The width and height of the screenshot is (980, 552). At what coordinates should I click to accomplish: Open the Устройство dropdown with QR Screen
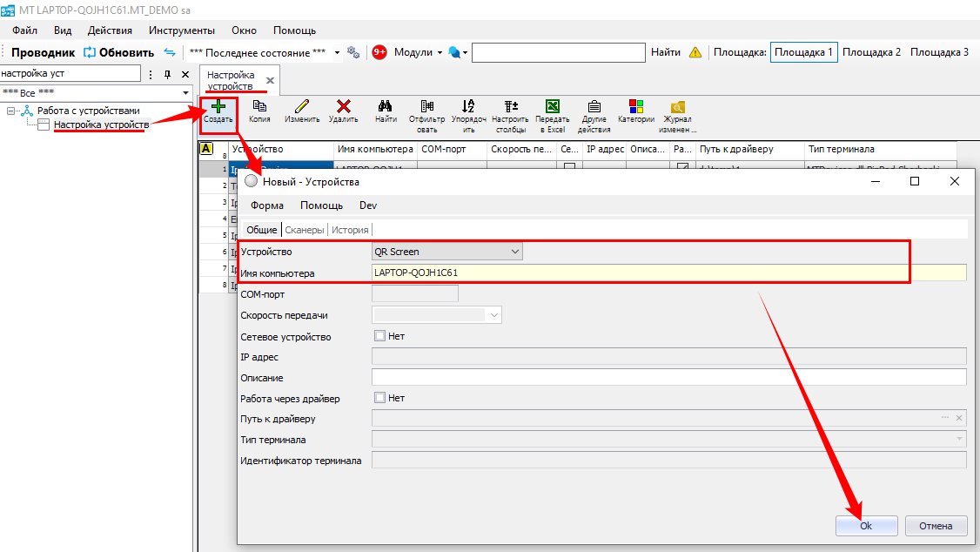coord(447,252)
